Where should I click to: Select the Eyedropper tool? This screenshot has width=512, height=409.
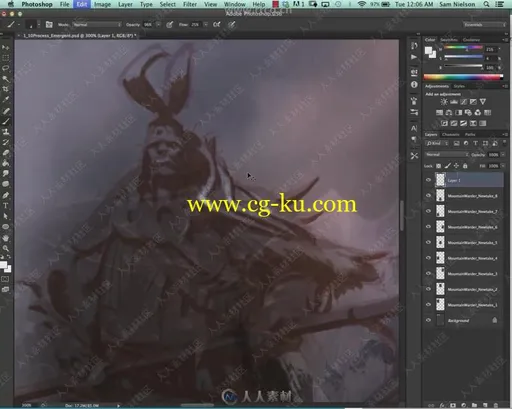point(6,99)
